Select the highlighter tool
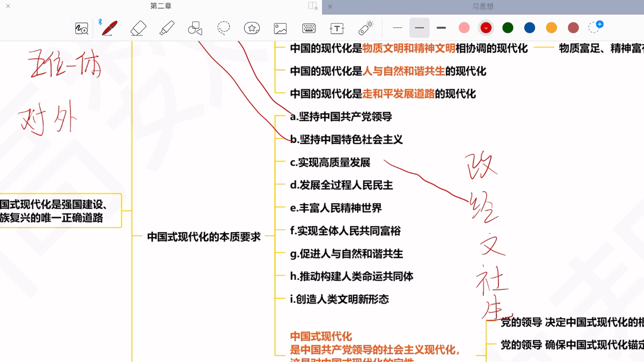 167,28
